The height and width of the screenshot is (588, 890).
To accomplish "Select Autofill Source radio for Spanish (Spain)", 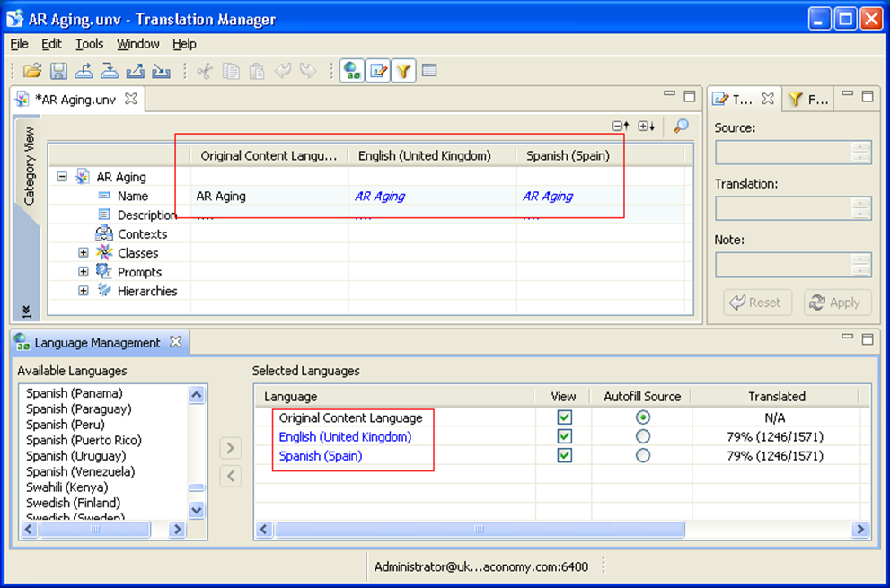I will pyautogui.click(x=642, y=455).
